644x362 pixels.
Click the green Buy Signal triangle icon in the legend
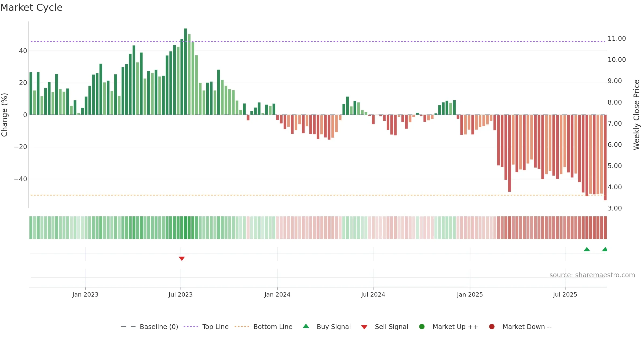[306, 326]
